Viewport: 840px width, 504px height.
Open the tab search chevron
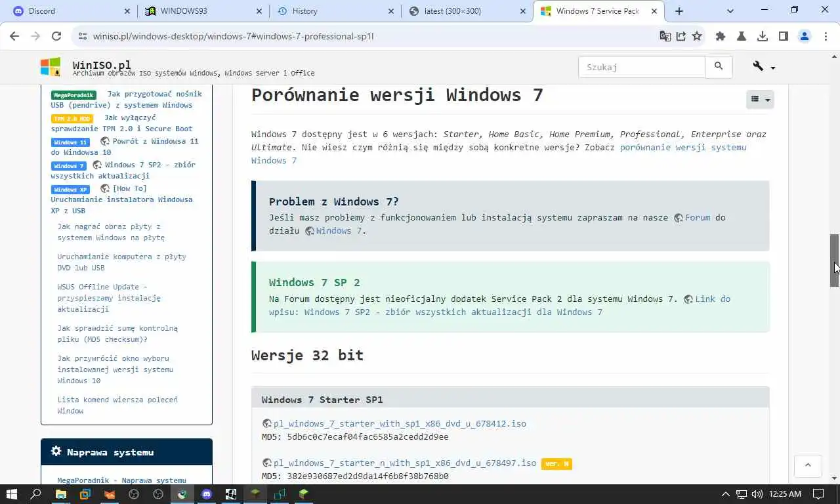click(x=730, y=10)
